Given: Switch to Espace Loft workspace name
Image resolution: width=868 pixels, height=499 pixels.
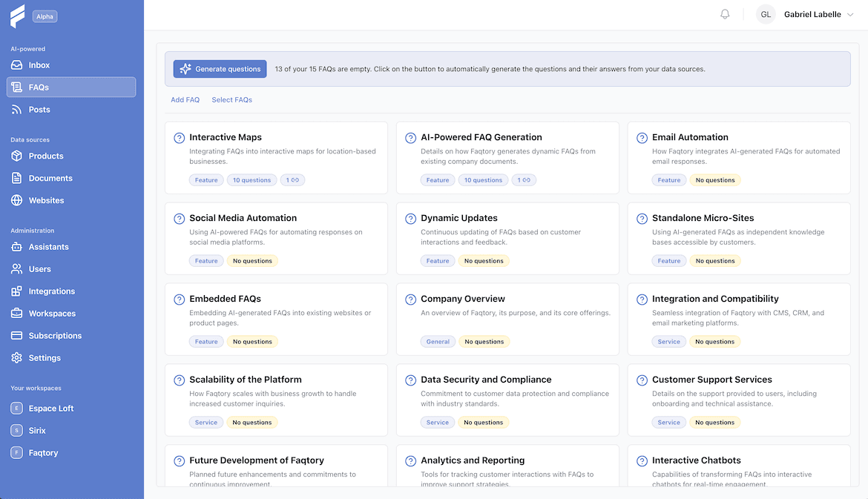Looking at the screenshot, I should click(x=51, y=409).
